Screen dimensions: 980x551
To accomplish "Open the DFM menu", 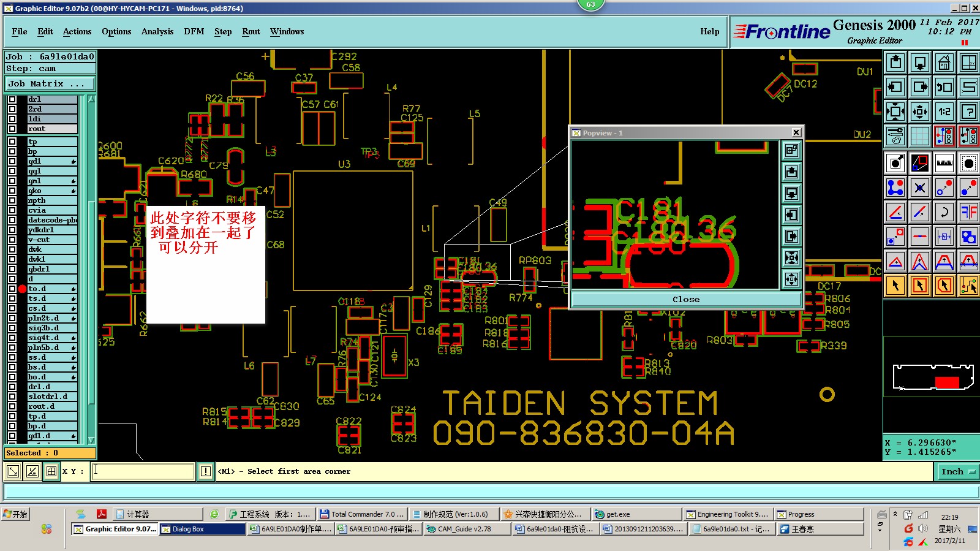I will 194,31.
